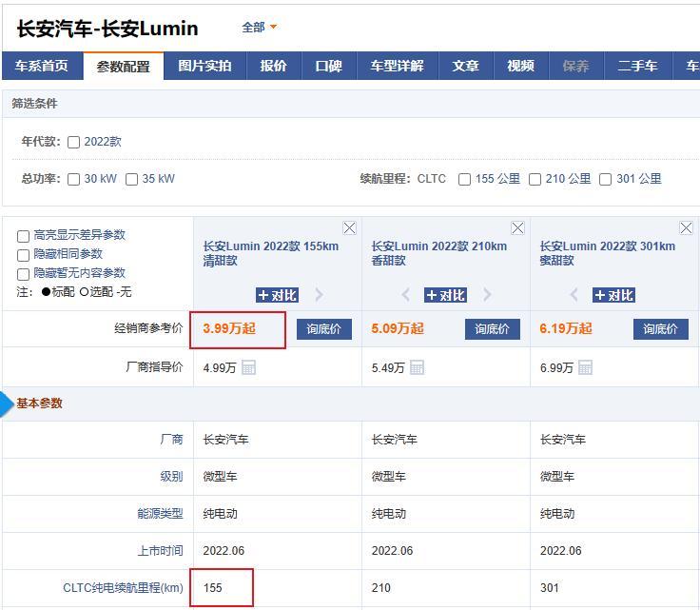Image resolution: width=700 pixels, height=610 pixels.
Task: Check the 35 kW power filter
Action: [131, 179]
